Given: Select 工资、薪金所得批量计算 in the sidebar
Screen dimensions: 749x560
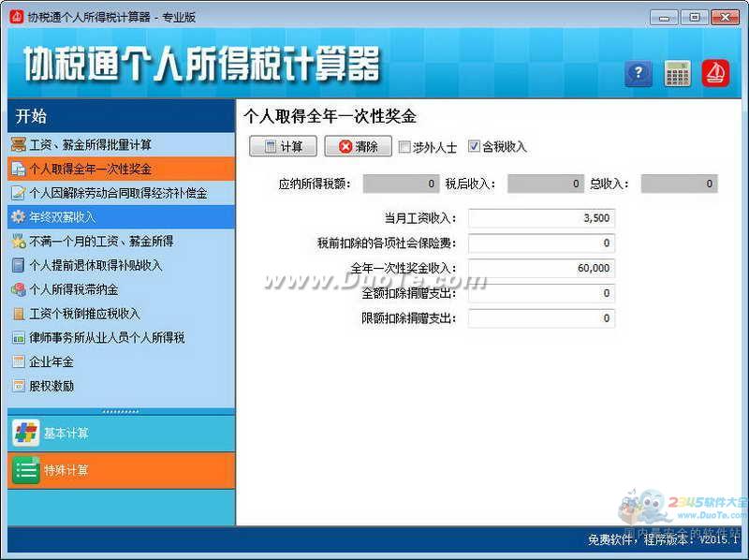Looking at the screenshot, I should (122, 144).
